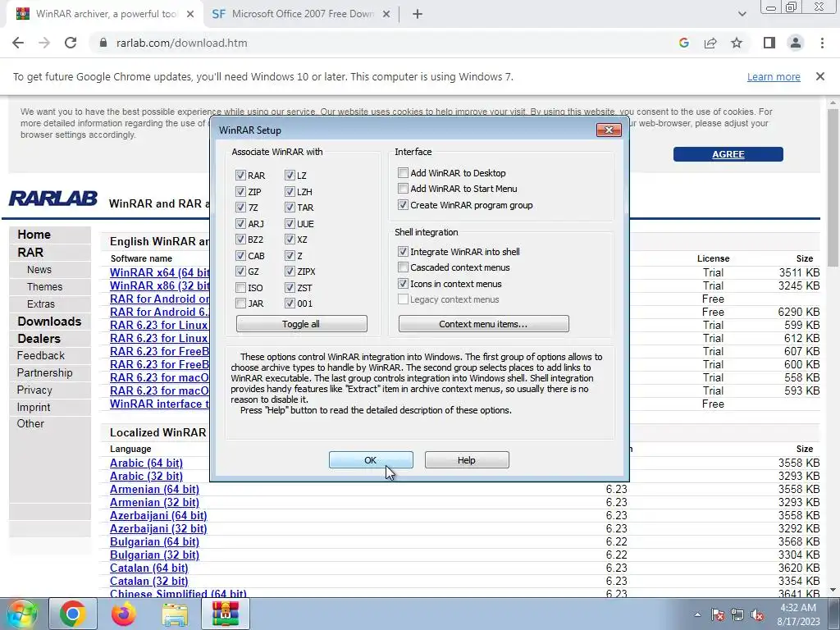Open Armenian (32 bit) download link

tap(154, 503)
